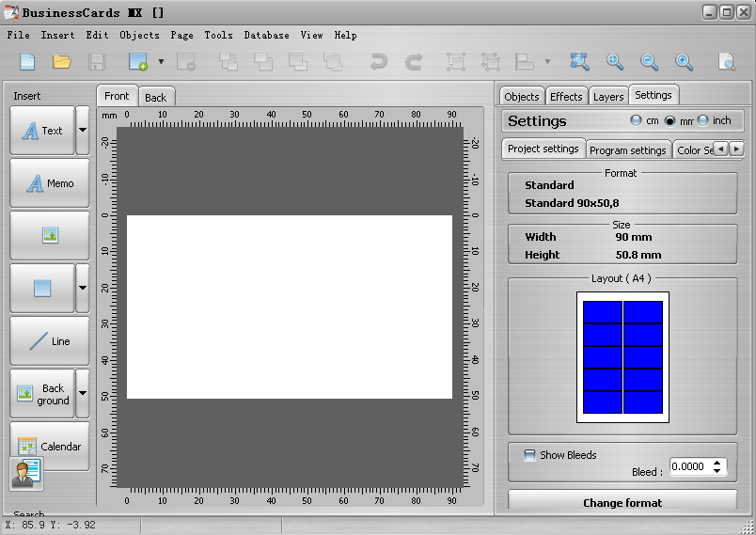Open the Program settings tab
Screen dimensions: 756x535
[x=628, y=150]
